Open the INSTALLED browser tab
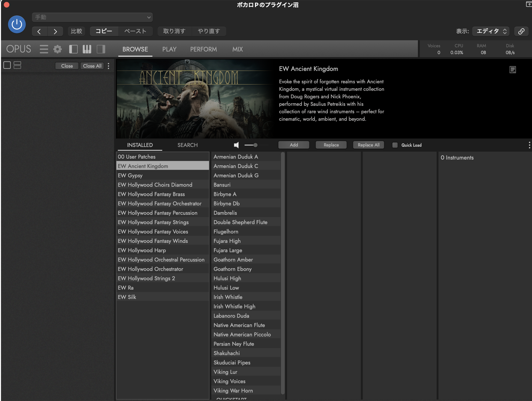 pos(140,145)
